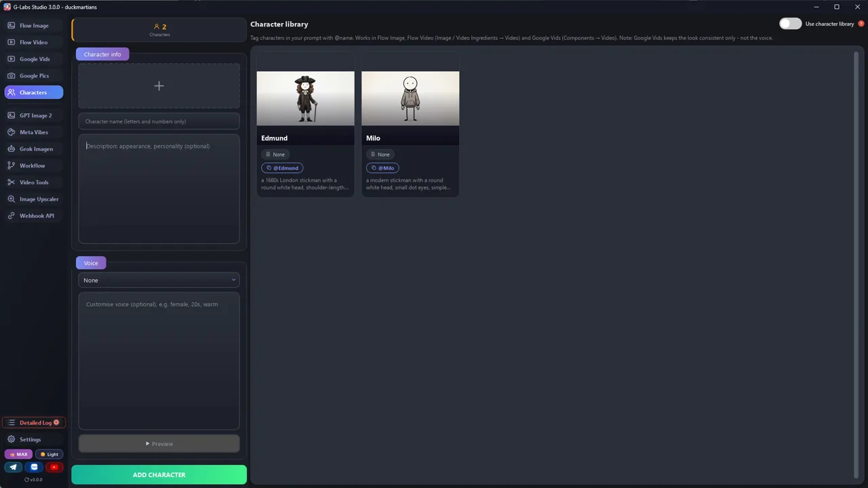Screen dimensions: 868x488
Task: Go to Google Vids section
Action: point(33,59)
